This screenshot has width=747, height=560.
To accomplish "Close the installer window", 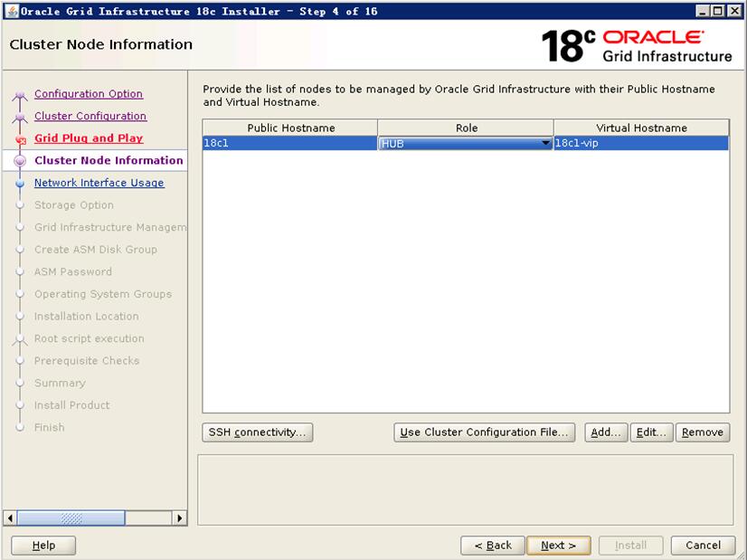I will 734,11.
